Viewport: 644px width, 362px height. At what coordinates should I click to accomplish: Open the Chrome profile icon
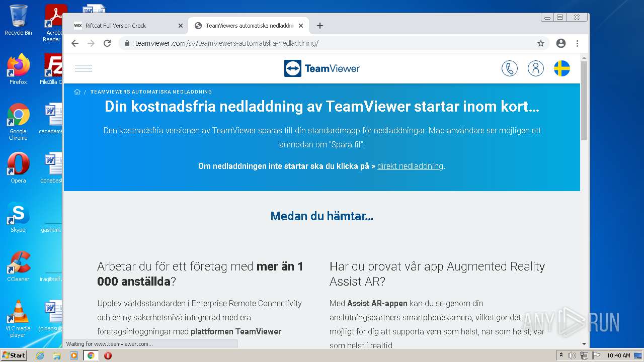point(561,43)
